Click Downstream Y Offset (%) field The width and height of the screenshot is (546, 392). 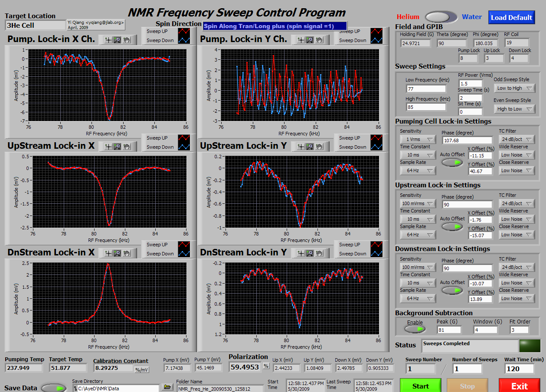pyautogui.click(x=481, y=299)
